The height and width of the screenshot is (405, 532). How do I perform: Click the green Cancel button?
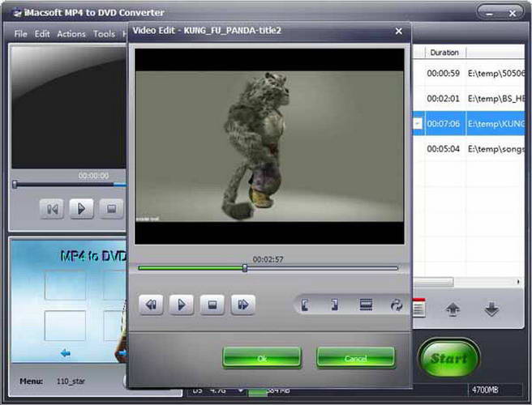pos(355,358)
